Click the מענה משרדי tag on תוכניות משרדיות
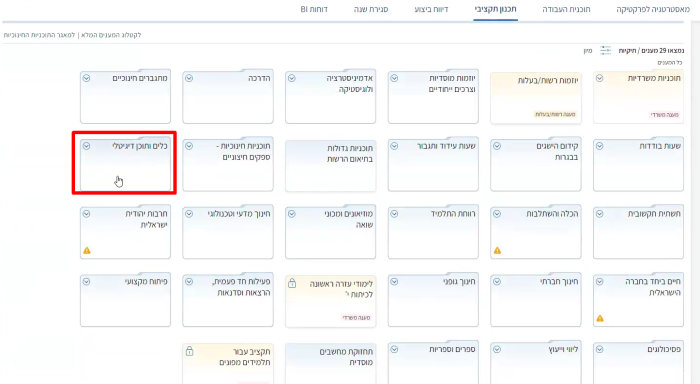This screenshot has height=384, width=700. tap(664, 115)
